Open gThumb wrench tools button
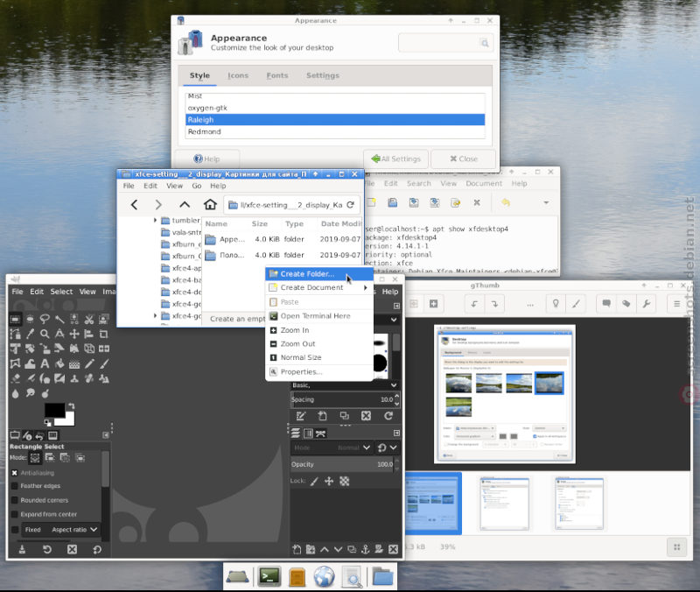700x592 pixels. [646, 304]
